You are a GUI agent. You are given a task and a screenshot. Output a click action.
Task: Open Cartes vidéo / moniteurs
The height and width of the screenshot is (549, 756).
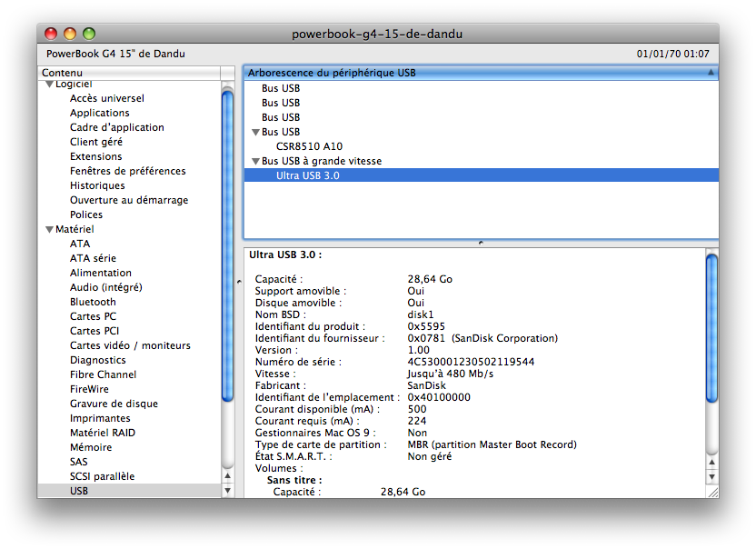(x=130, y=345)
